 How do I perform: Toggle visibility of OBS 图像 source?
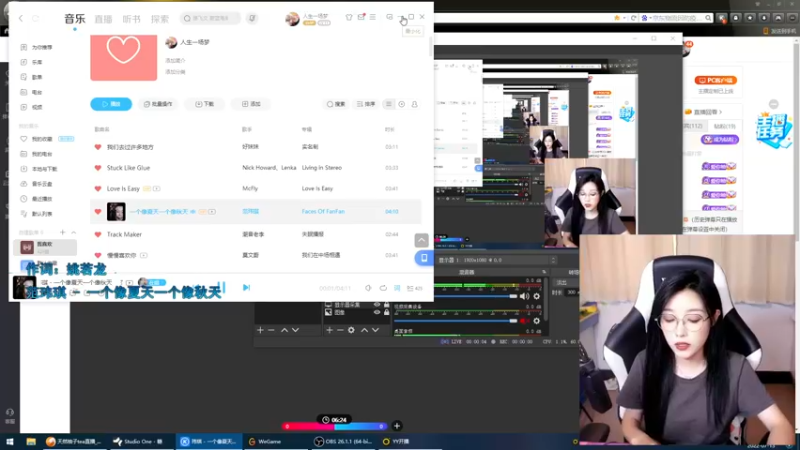(377, 312)
